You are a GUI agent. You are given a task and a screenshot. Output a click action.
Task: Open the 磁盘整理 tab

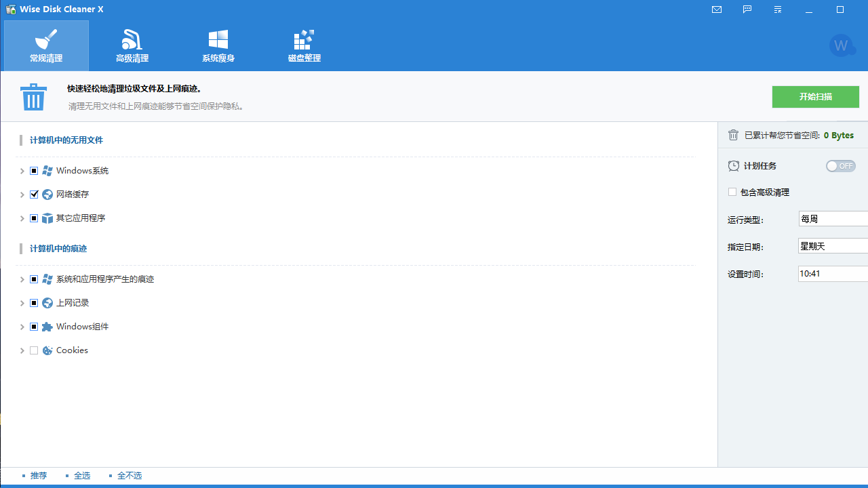(x=304, y=46)
